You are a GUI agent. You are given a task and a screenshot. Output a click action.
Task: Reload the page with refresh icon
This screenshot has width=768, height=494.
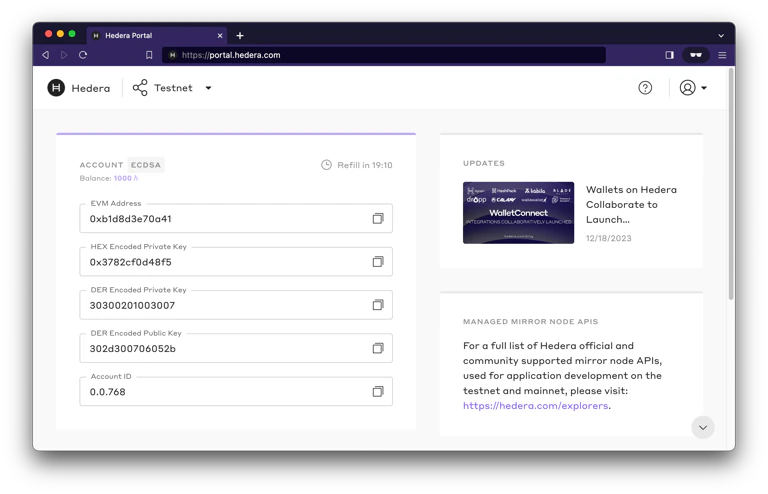click(x=83, y=55)
